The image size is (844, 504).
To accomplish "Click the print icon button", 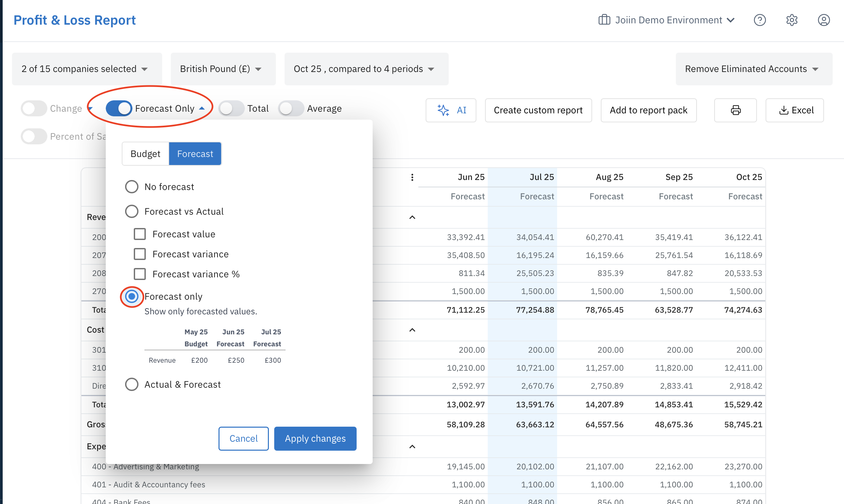I will tap(735, 110).
